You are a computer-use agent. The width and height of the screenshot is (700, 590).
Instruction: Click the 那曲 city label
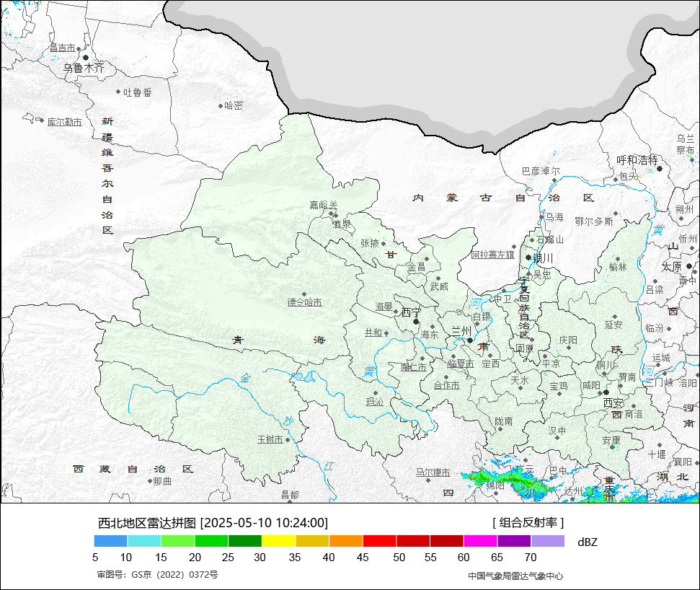(x=162, y=481)
